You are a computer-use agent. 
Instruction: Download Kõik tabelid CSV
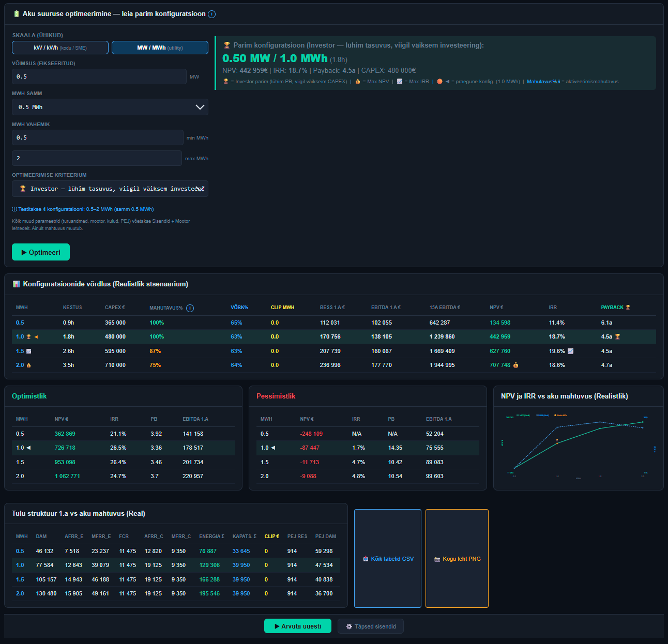pyautogui.click(x=388, y=559)
